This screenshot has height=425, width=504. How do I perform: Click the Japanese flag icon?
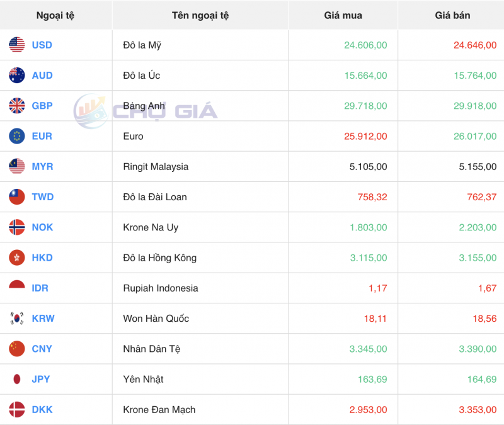coord(17,379)
